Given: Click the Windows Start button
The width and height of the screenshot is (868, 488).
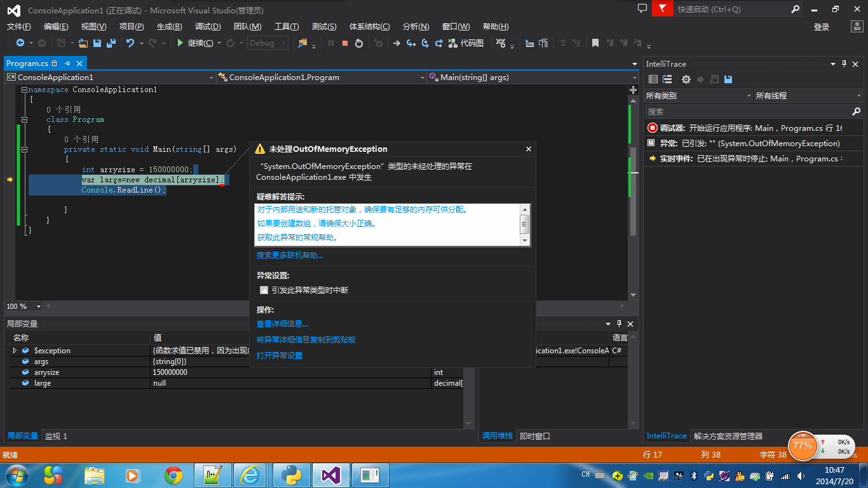Looking at the screenshot, I should click(x=17, y=475).
